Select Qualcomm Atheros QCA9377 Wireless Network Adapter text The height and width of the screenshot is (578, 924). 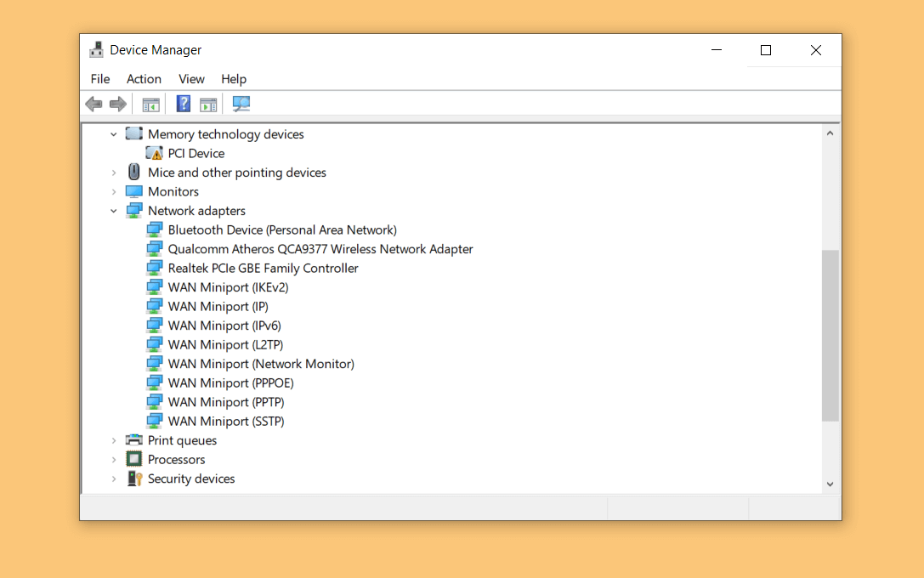pyautogui.click(x=320, y=249)
